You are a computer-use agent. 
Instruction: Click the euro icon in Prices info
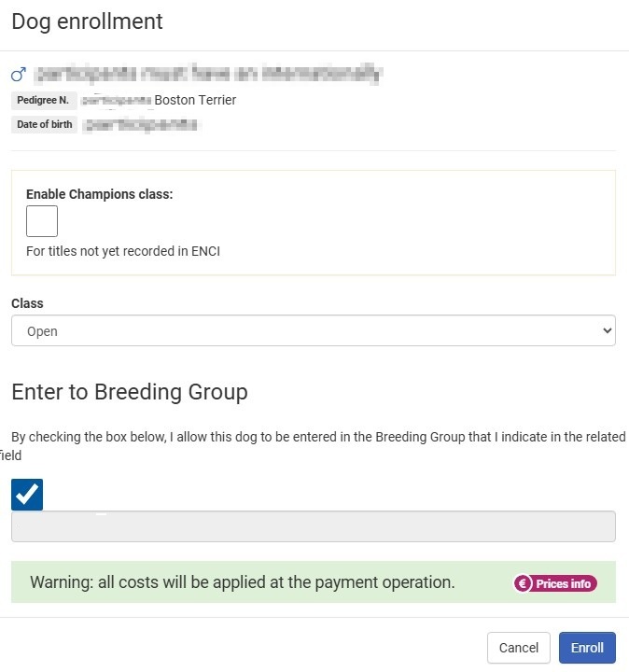(x=524, y=583)
